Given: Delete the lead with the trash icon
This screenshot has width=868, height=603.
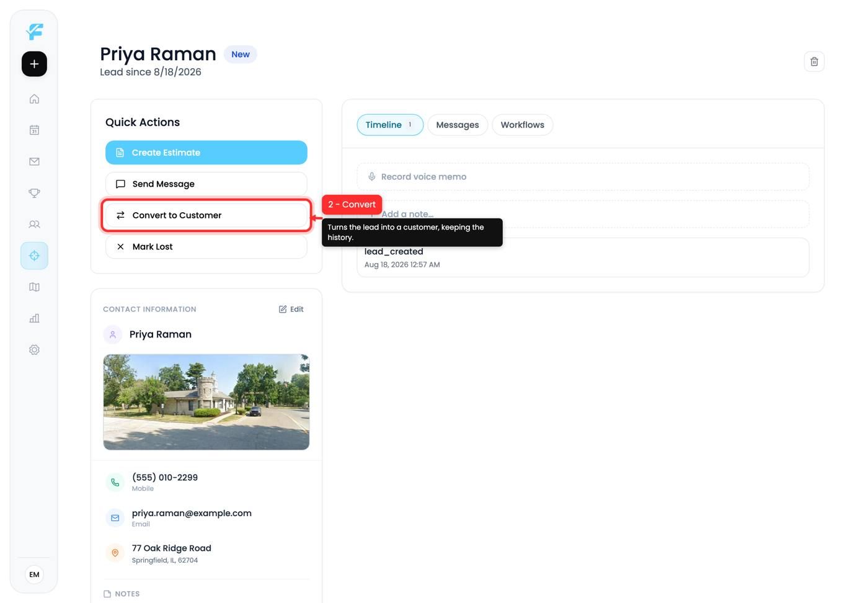Looking at the screenshot, I should pos(814,61).
